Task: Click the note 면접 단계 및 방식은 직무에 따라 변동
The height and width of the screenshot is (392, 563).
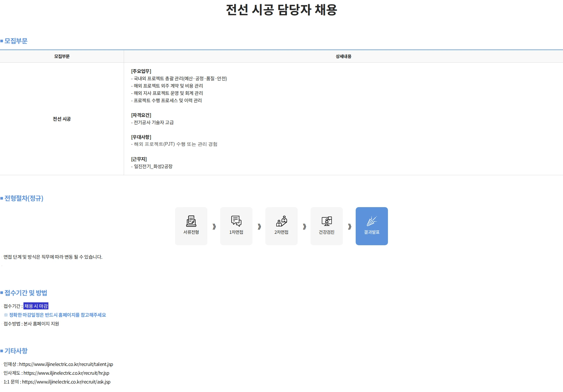Action: [53, 257]
